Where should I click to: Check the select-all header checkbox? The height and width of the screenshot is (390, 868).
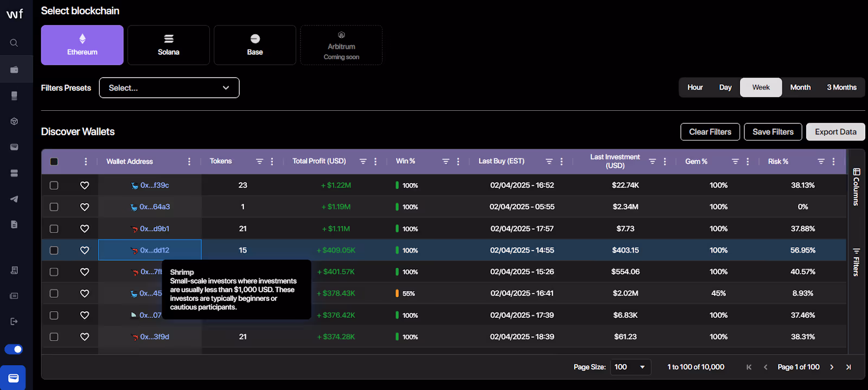click(x=54, y=161)
